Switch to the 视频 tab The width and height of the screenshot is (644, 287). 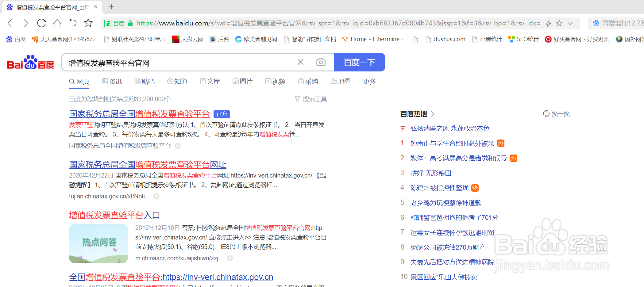tap(275, 82)
